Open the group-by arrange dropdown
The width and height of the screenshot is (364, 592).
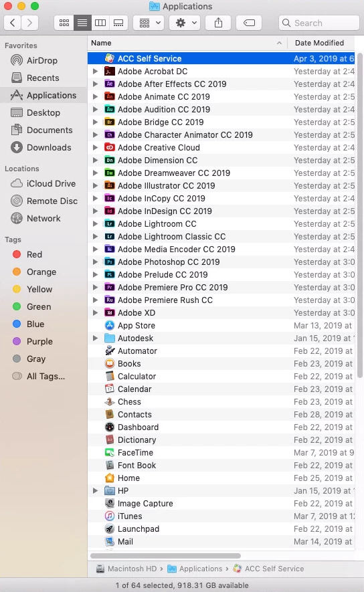coord(149,23)
